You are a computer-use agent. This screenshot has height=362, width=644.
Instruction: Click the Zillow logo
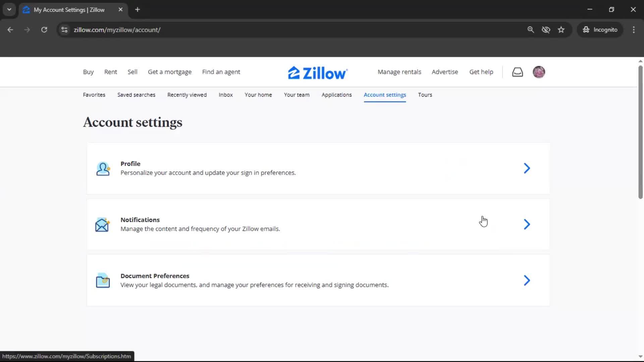click(317, 73)
